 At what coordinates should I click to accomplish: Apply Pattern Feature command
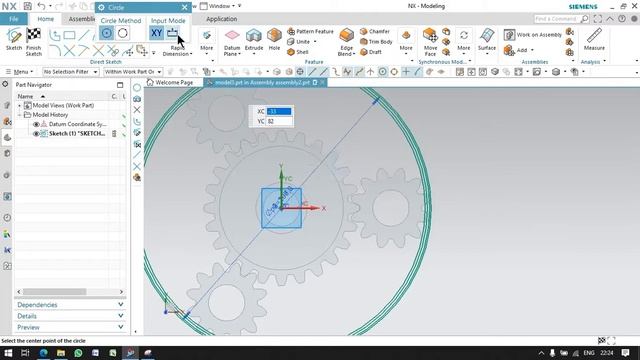tap(310, 31)
